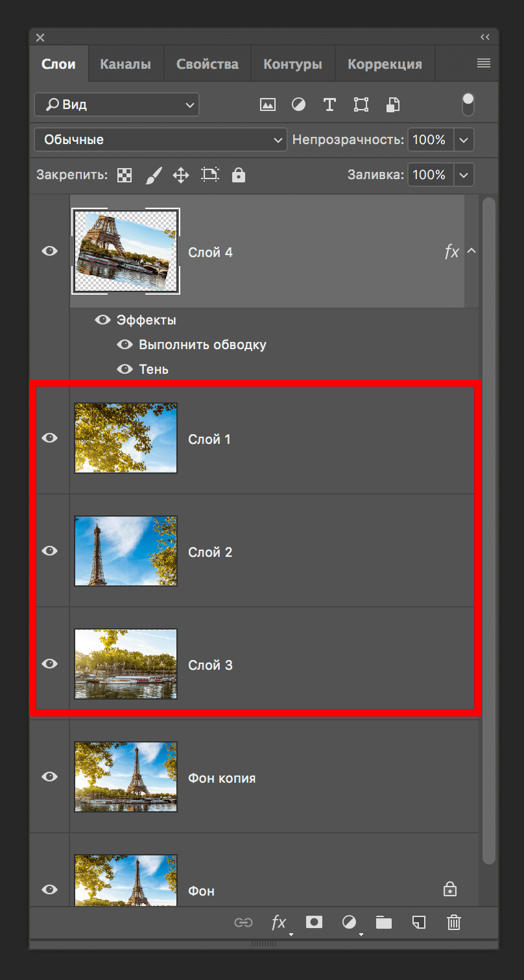The image size is (524, 980).
Task: Click the lock transparent pixels icon
Action: click(125, 175)
